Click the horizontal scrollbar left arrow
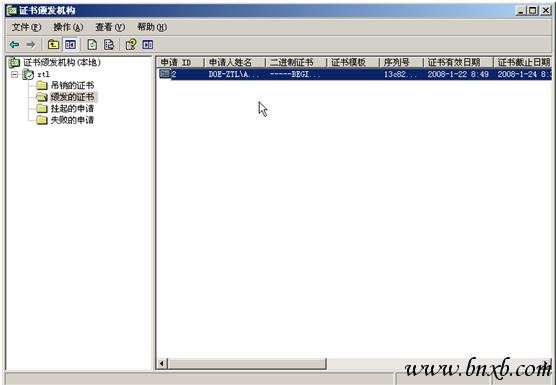Image resolution: width=556 pixels, height=385 pixels. pyautogui.click(x=162, y=363)
